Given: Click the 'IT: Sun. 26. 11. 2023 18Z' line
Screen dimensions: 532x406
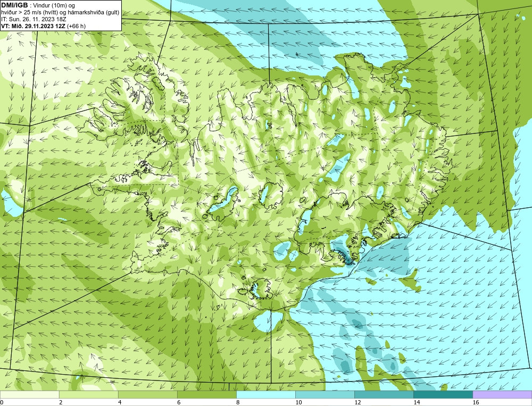Looking at the screenshot, I should click(34, 19).
